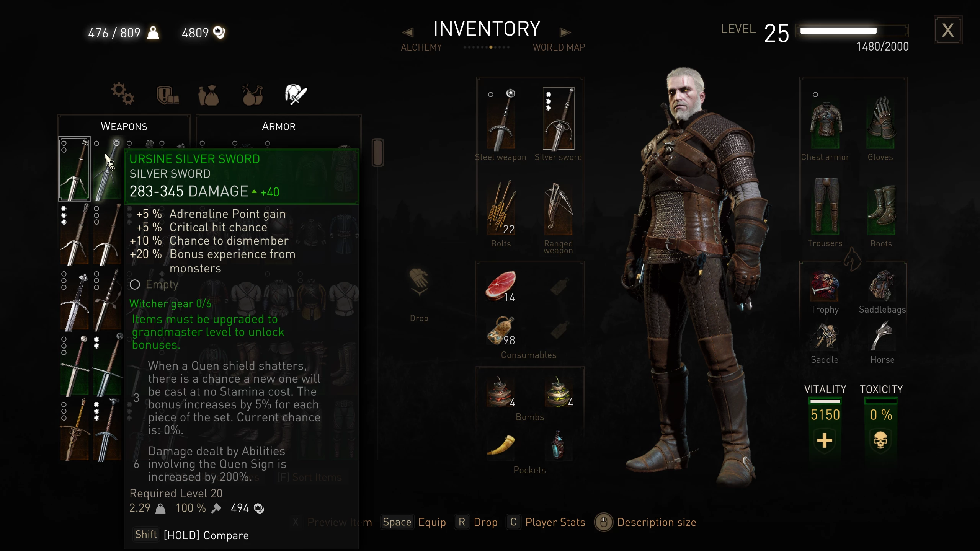Select the Trophy equipment slot
The height and width of the screenshot is (551, 980).
point(825,286)
